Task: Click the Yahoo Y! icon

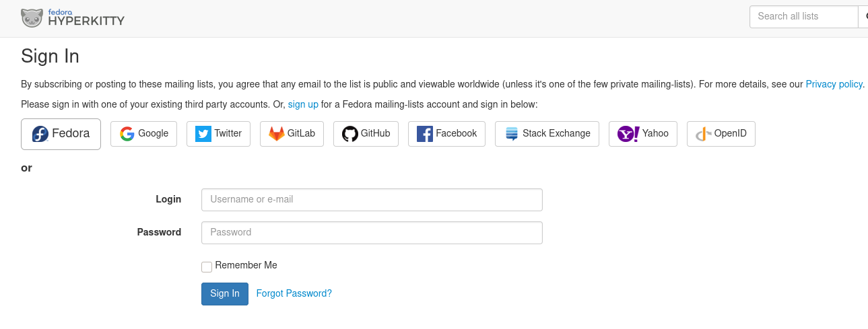Action: pos(628,134)
